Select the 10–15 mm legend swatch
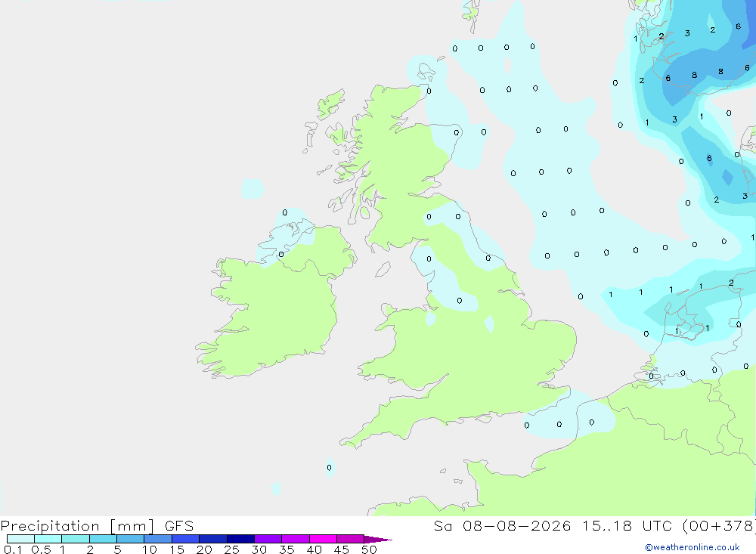756x554 pixels. pyautogui.click(x=158, y=539)
